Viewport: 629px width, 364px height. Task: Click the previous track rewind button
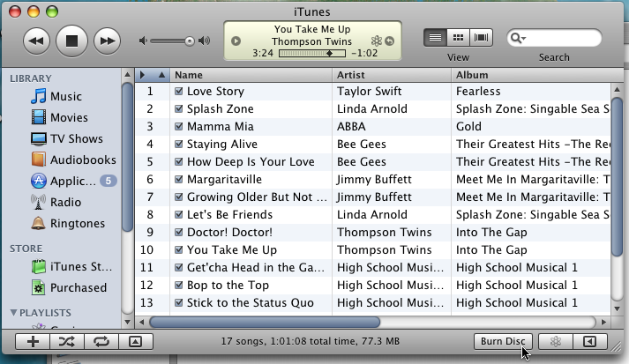(x=36, y=41)
